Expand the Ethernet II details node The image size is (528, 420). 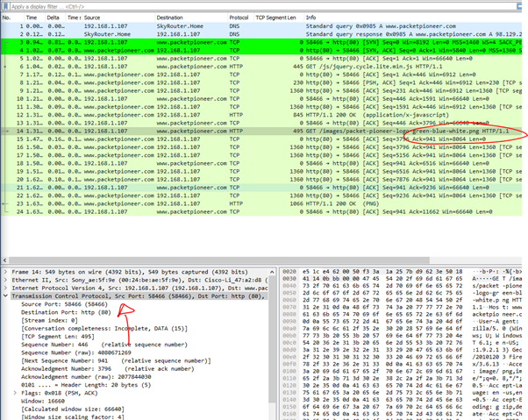point(5,281)
